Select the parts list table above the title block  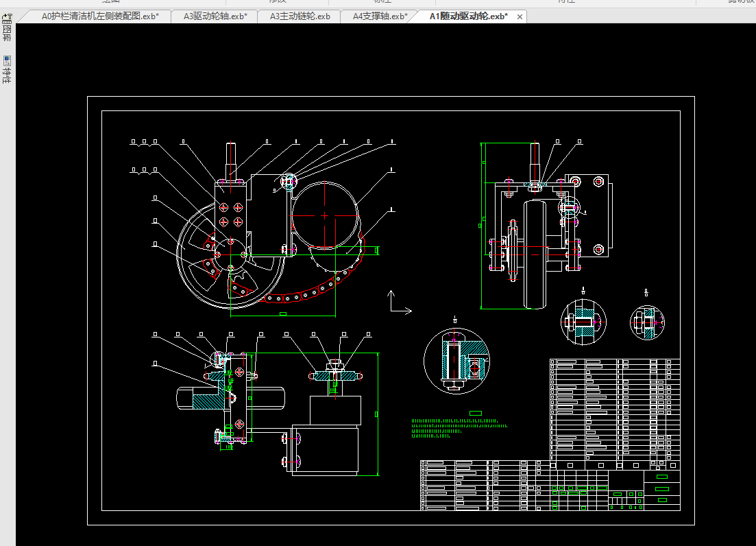(x=615, y=414)
